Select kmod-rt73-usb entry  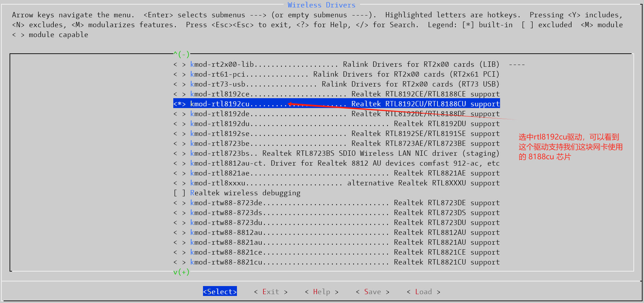click(336, 84)
